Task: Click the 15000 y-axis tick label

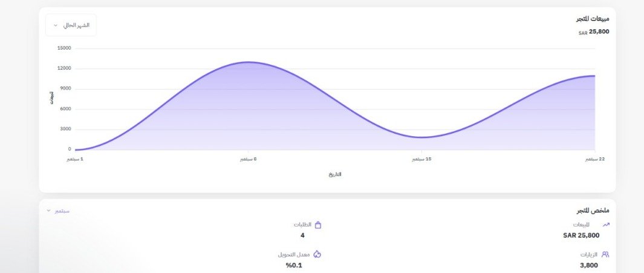Action: coord(64,48)
